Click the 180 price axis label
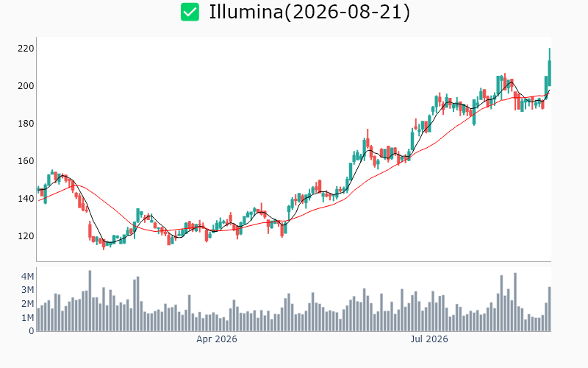 tap(26, 124)
